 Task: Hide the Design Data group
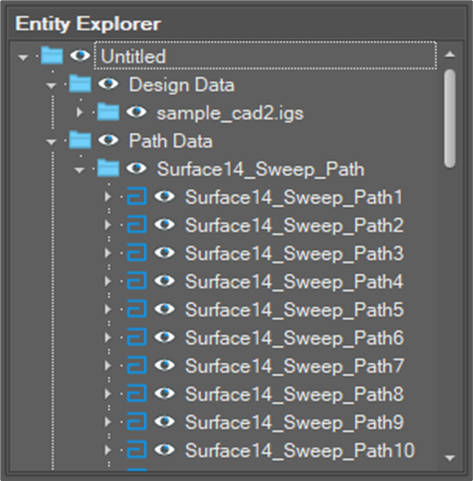coord(108,83)
